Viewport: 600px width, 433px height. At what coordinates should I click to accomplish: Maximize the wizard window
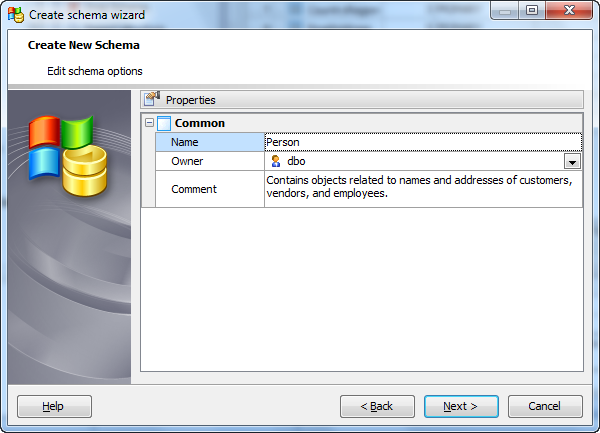[x=531, y=14]
